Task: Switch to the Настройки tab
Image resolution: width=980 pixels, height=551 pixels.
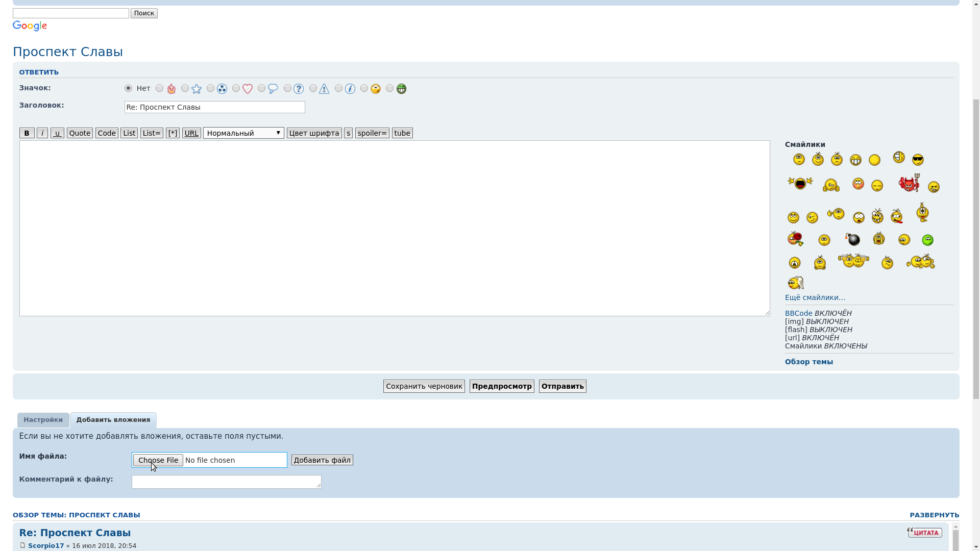Action: coord(43,420)
